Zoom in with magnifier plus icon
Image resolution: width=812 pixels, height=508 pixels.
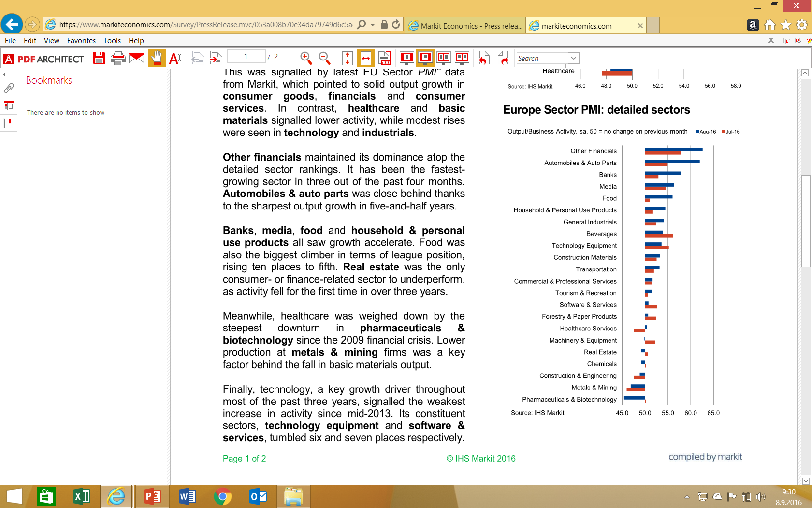click(x=306, y=58)
